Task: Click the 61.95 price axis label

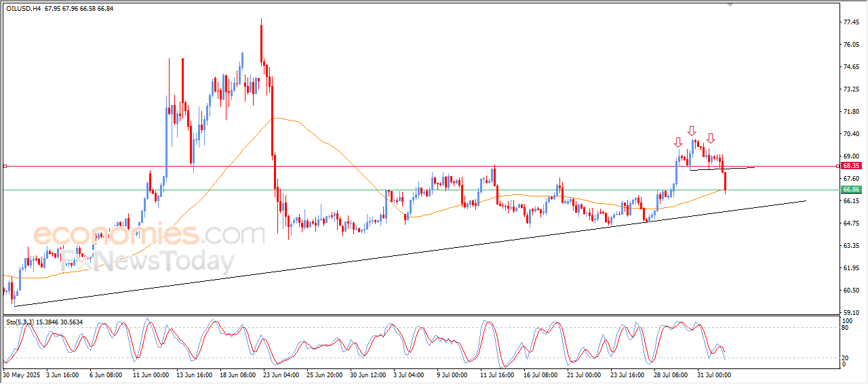Action: pyautogui.click(x=852, y=268)
